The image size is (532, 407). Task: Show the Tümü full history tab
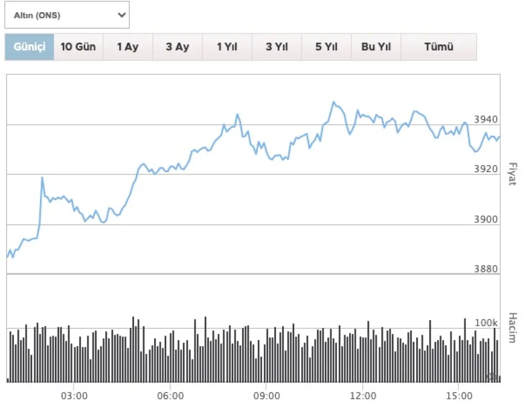[439, 47]
